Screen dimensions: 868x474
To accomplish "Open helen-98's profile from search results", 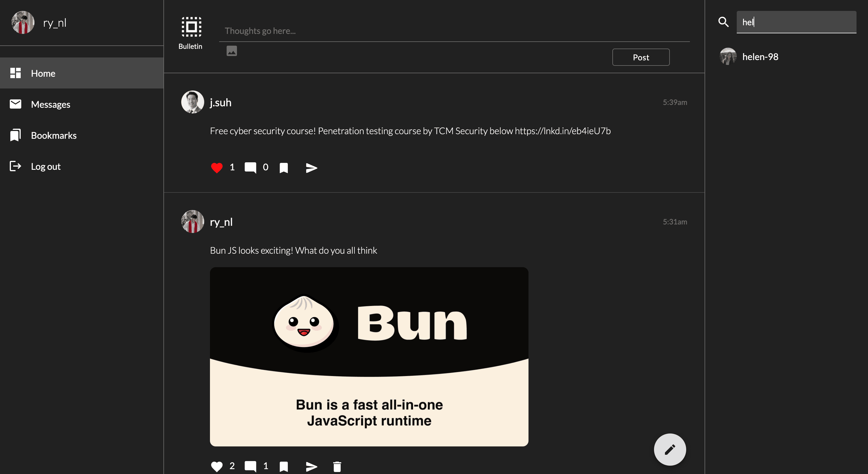I will pyautogui.click(x=760, y=56).
